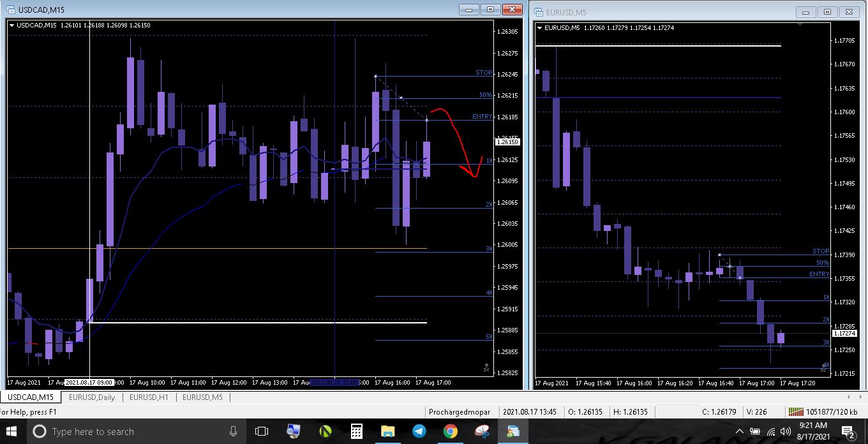Click the 50% label on USDCAD chart
The image size is (868, 444).
(486, 95)
